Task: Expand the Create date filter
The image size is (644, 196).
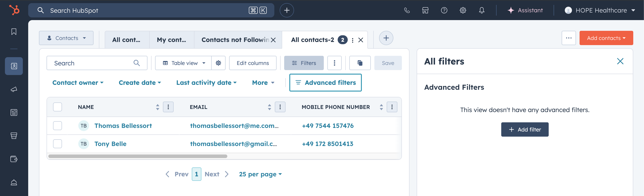Action: (x=140, y=83)
